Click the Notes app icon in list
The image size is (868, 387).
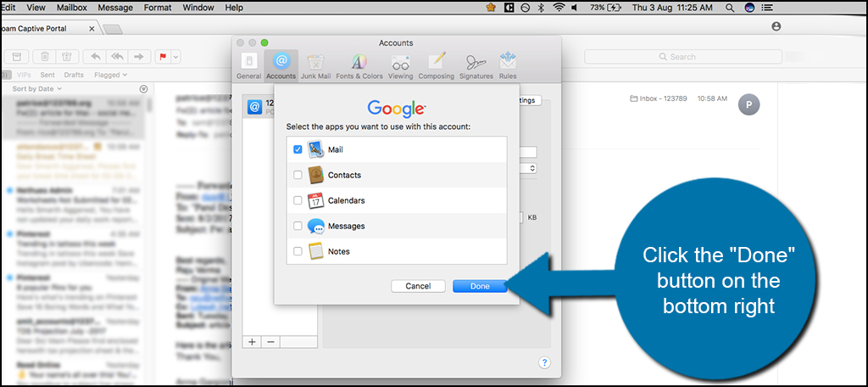point(316,251)
